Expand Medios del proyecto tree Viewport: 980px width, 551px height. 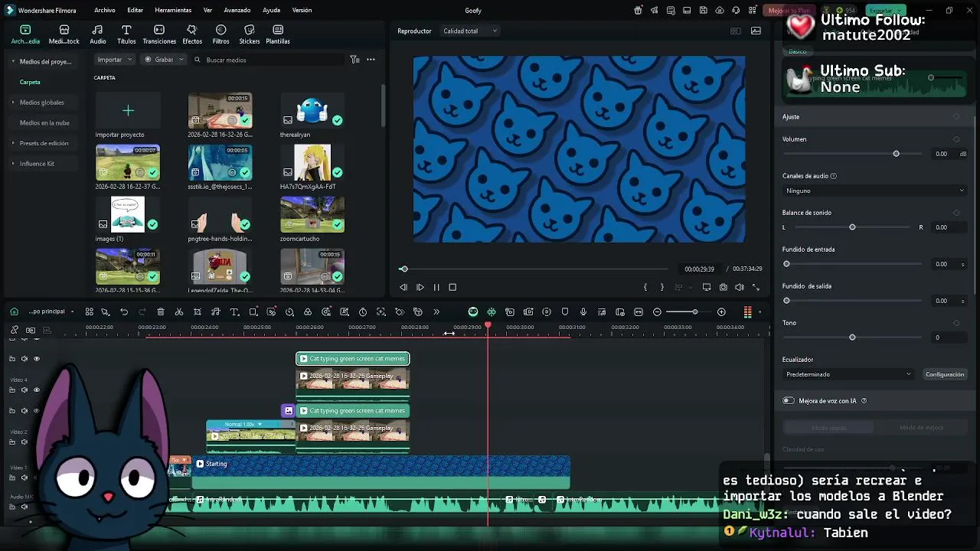click(x=13, y=61)
